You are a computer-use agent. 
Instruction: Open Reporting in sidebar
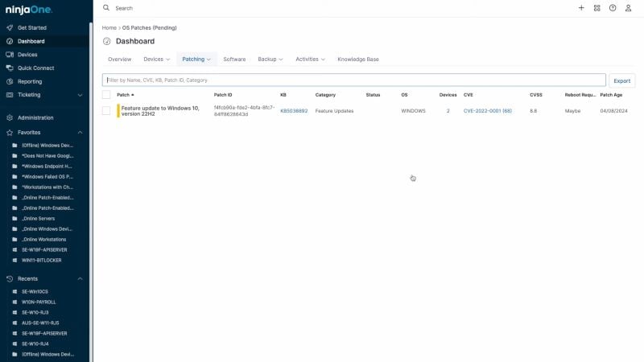30,82
